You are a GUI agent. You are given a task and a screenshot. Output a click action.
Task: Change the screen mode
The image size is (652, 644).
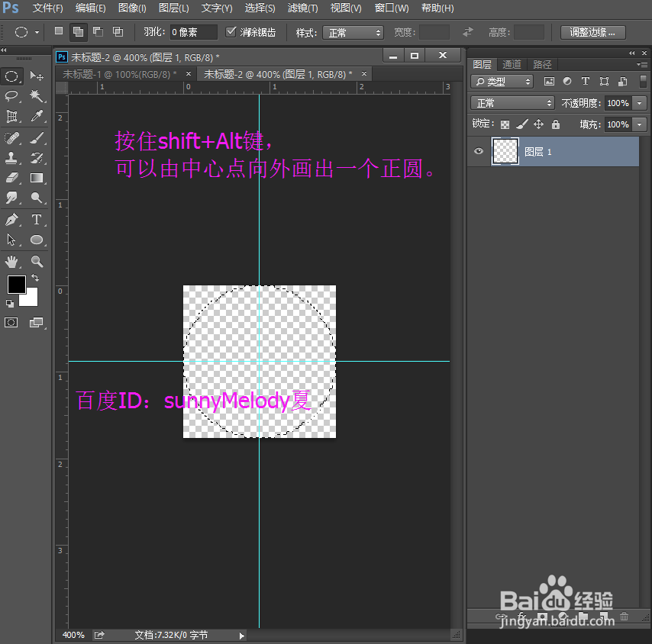[37, 323]
